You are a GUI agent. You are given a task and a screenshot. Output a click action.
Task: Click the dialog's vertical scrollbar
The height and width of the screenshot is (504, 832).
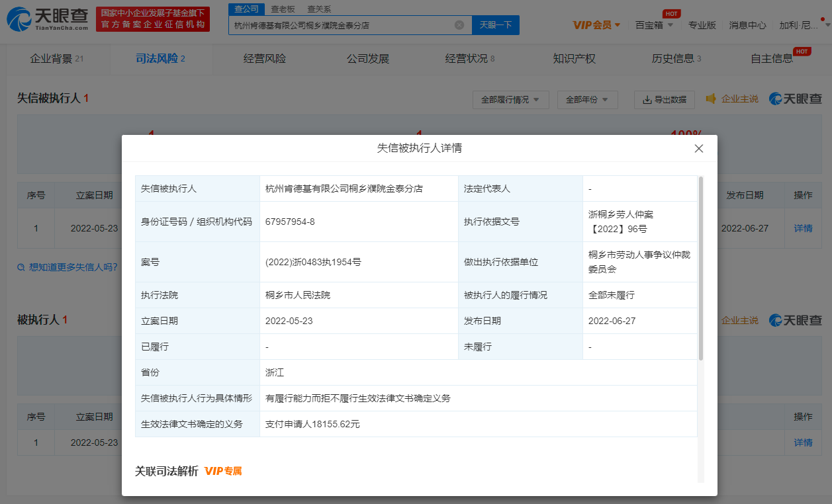[701, 268]
